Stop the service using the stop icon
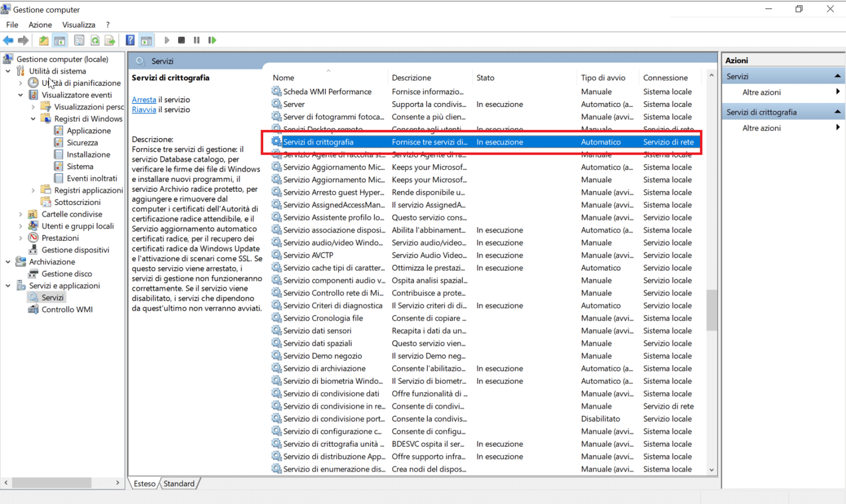The image size is (846, 504). 181,40
